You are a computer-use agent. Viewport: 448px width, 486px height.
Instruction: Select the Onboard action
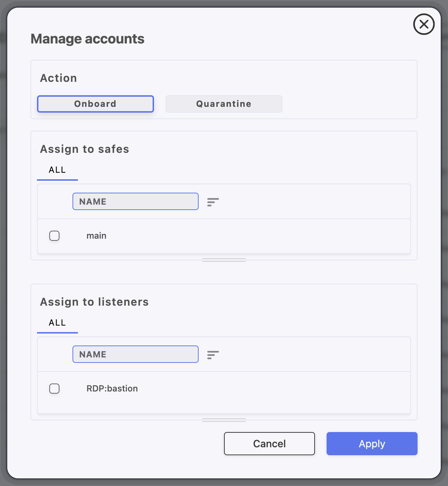pyautogui.click(x=95, y=104)
